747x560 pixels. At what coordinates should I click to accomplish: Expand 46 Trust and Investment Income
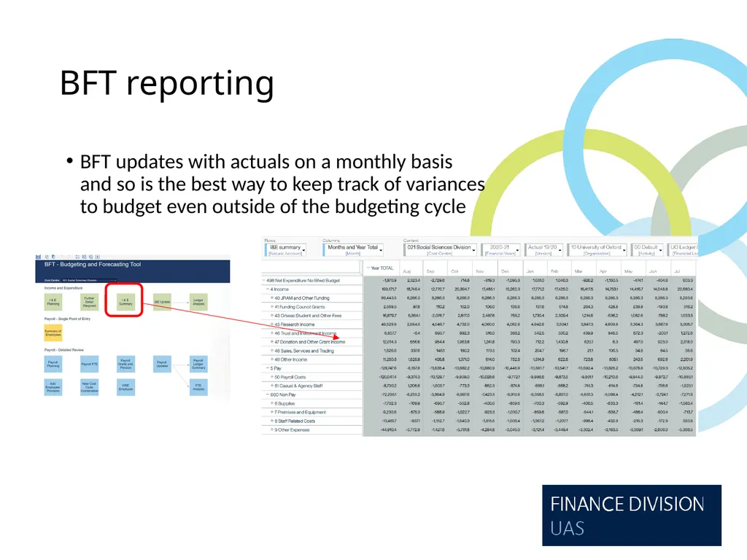(272, 332)
